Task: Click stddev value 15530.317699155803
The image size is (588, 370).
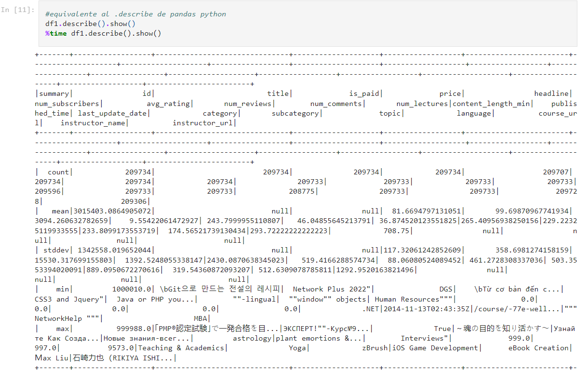Action: (x=73, y=260)
